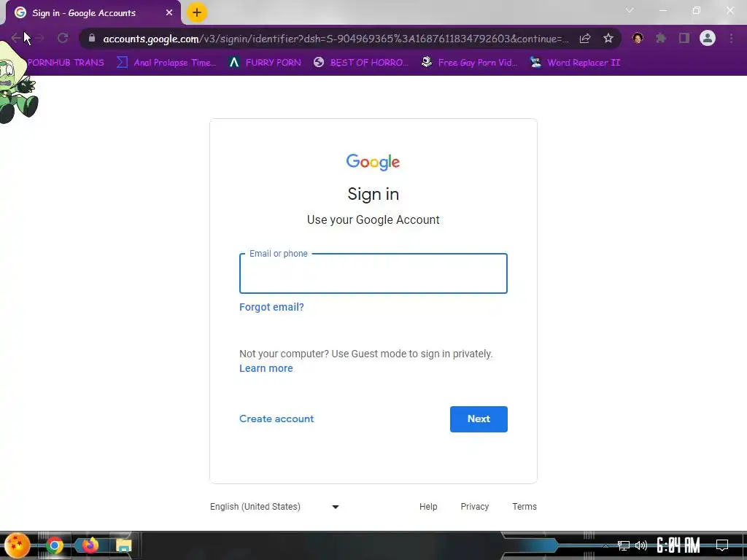Image resolution: width=747 pixels, height=560 pixels.
Task: Click Create account
Action: (276, 419)
